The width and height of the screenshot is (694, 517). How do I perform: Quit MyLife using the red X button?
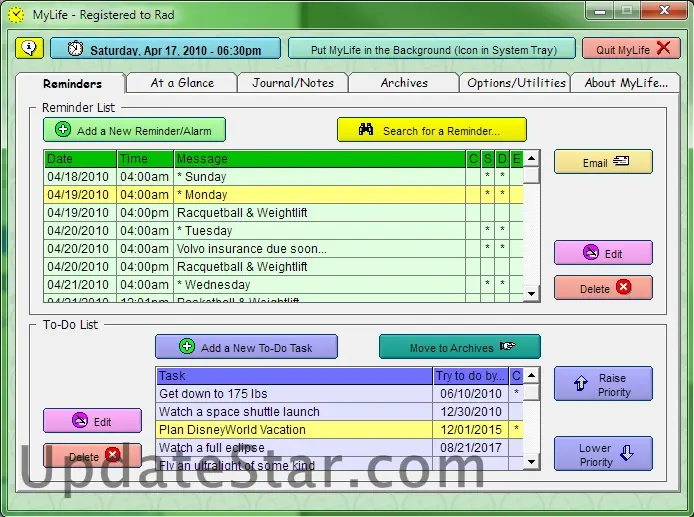coord(631,49)
